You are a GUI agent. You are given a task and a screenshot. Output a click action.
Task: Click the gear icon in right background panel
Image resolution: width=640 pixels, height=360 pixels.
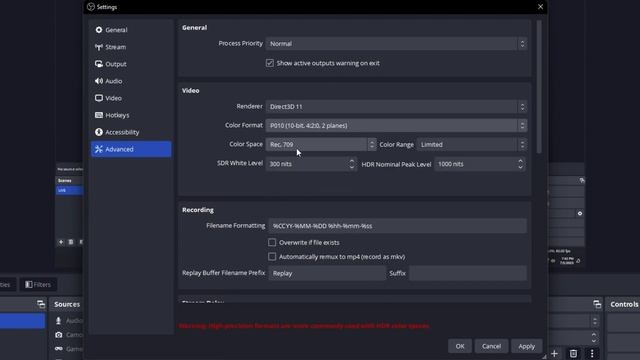(x=580, y=213)
